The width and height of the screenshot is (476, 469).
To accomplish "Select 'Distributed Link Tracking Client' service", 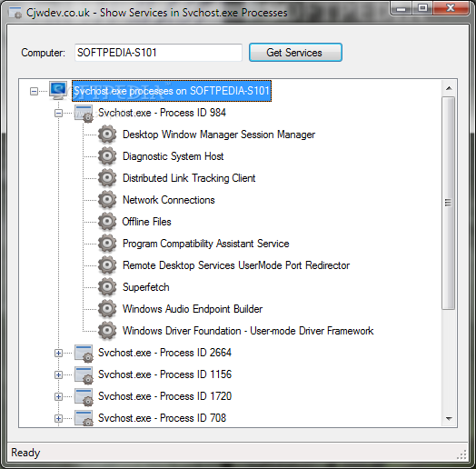I will point(189,178).
